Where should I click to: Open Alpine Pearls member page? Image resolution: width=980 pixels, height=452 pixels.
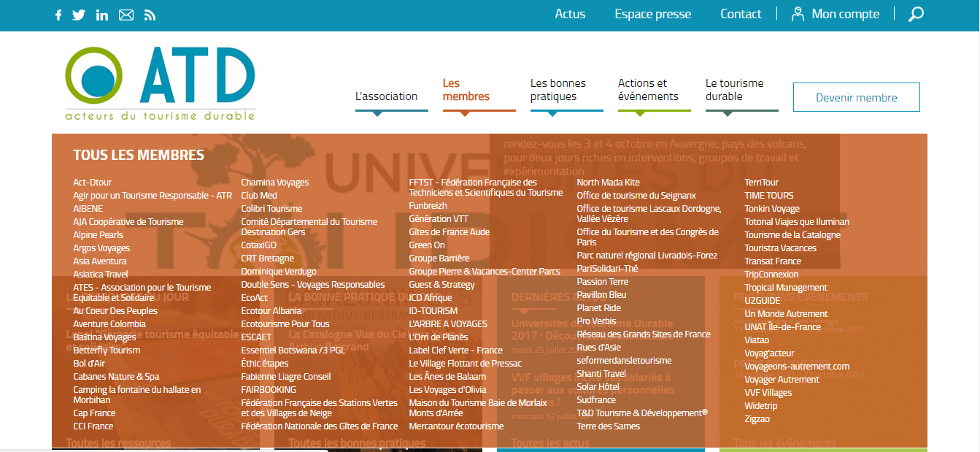(99, 235)
